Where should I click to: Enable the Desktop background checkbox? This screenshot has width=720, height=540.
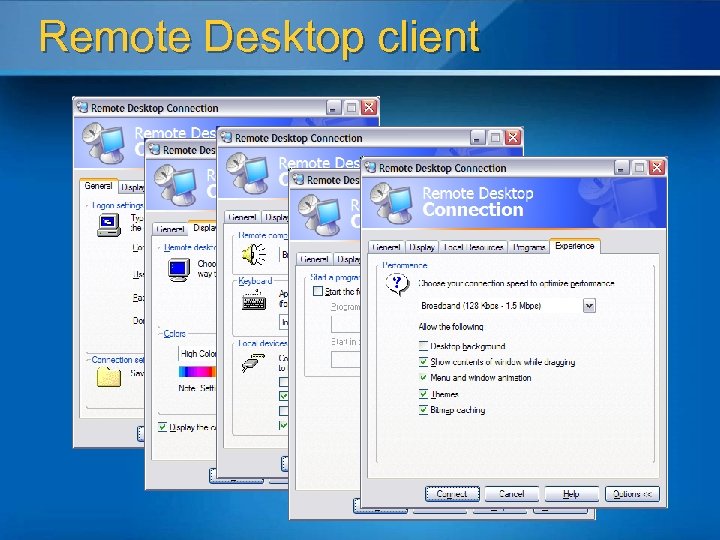pos(423,346)
